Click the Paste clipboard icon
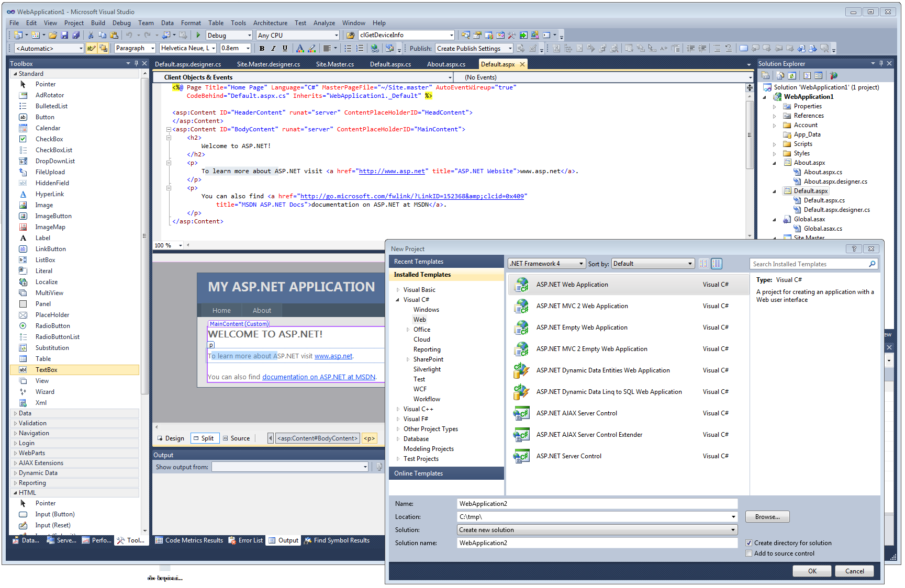This screenshot has width=905, height=588. (114, 35)
